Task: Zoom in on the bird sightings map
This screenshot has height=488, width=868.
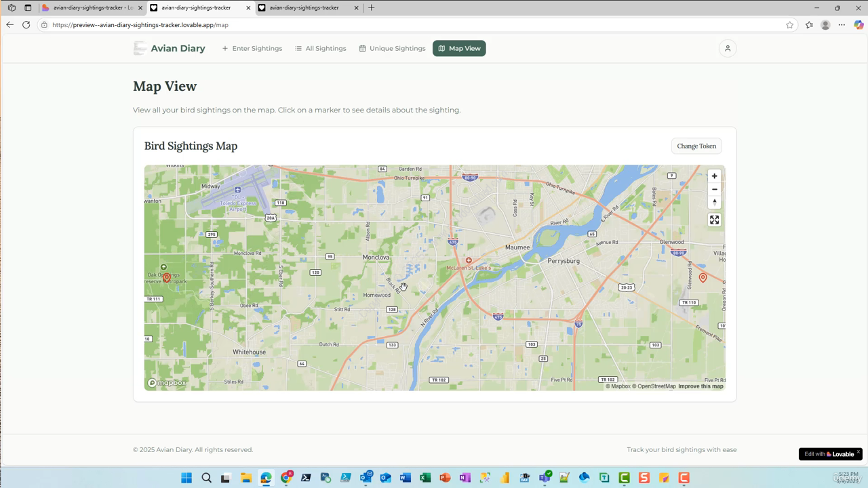Action: [x=714, y=176]
